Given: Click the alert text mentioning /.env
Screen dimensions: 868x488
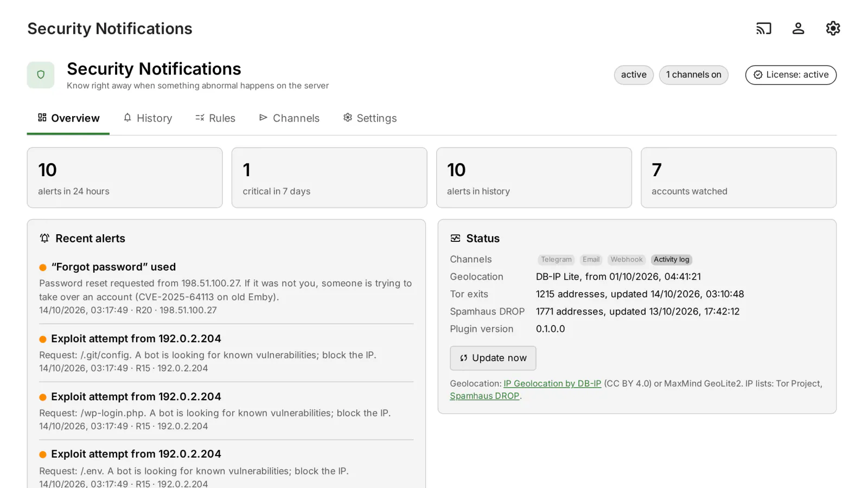Looking at the screenshot, I should [194, 471].
